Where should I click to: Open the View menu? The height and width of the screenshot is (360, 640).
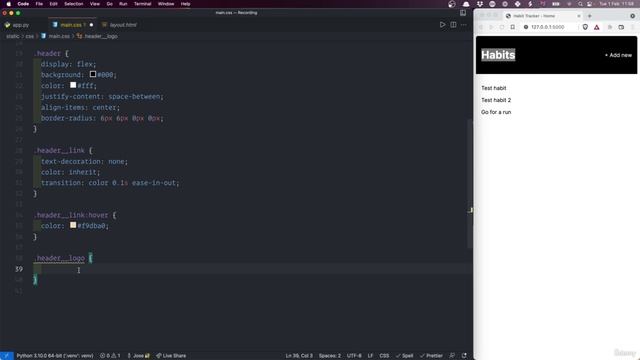[95, 4]
